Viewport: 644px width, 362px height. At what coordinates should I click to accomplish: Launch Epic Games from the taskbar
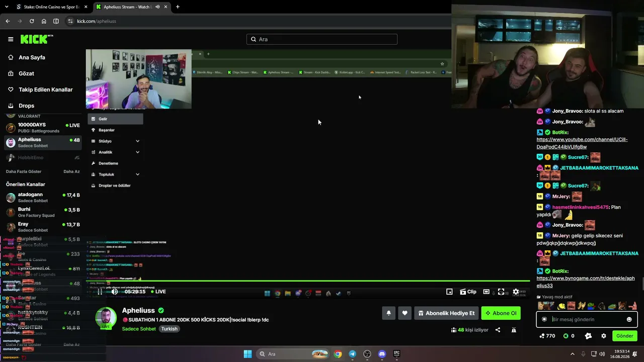coord(396,354)
